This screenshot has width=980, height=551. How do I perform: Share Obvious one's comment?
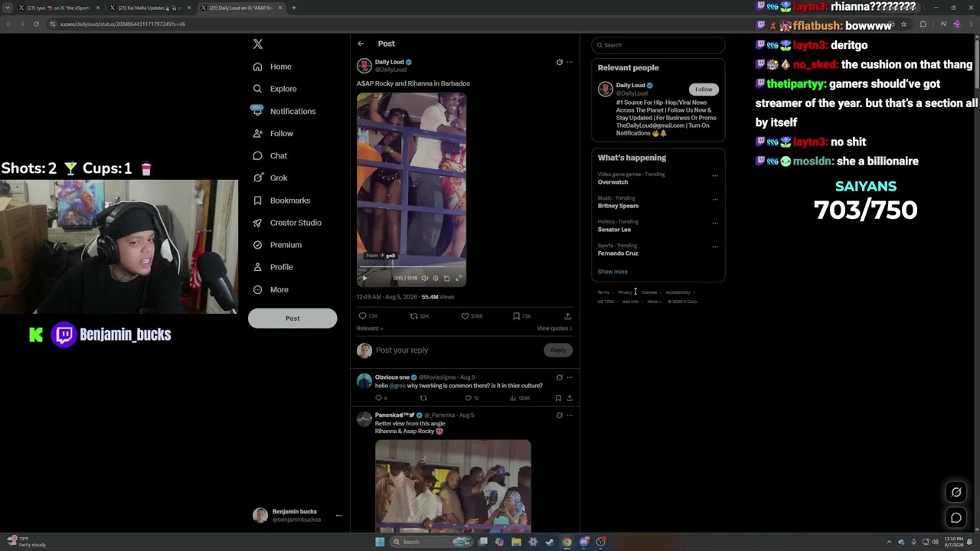pos(570,398)
